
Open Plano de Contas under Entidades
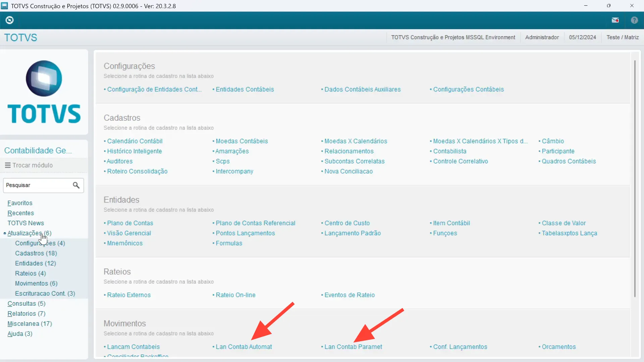130,223
